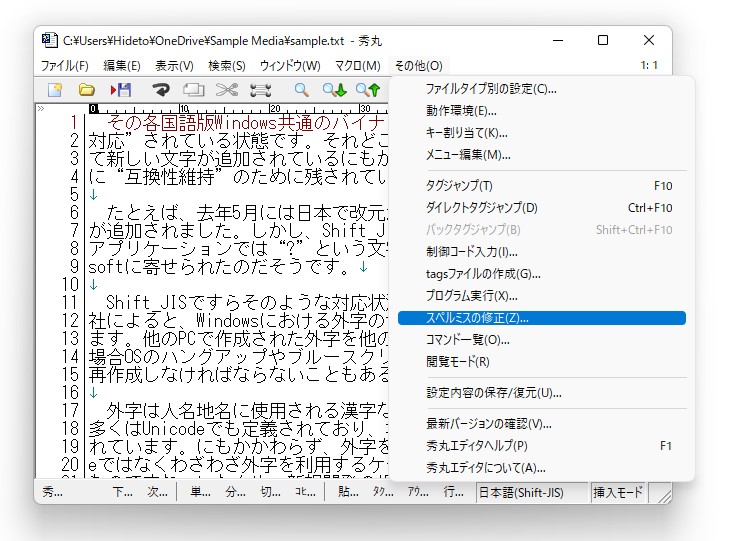
Task: Click the Find previous up-arrow icon
Action: 368,89
